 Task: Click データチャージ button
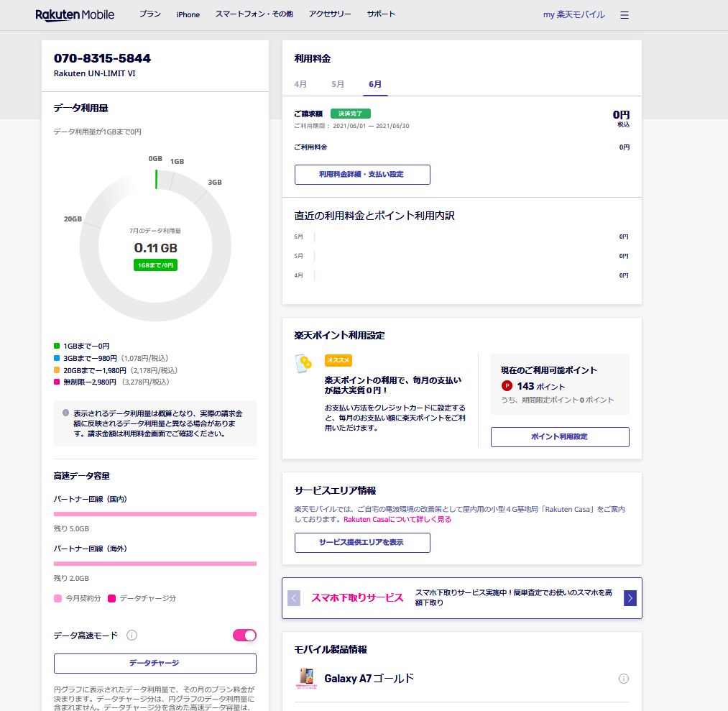(155, 663)
